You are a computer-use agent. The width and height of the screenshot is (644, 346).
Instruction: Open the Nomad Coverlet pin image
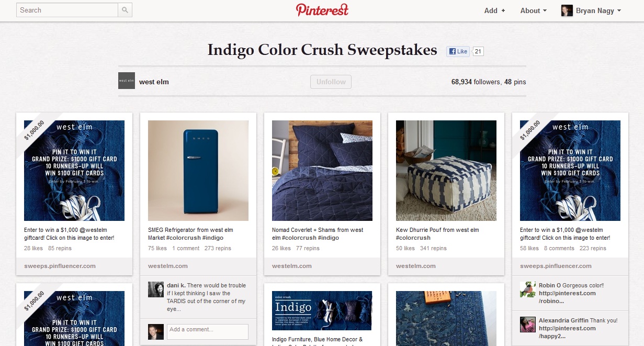322,171
